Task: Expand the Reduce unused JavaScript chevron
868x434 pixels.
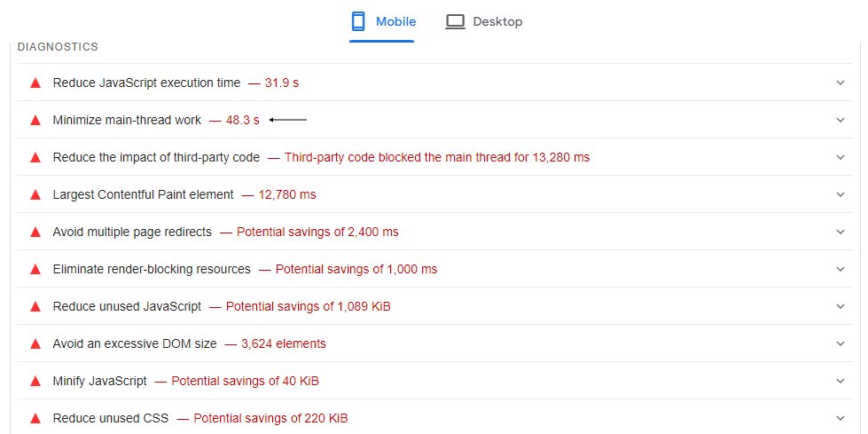Action: pos(841,307)
